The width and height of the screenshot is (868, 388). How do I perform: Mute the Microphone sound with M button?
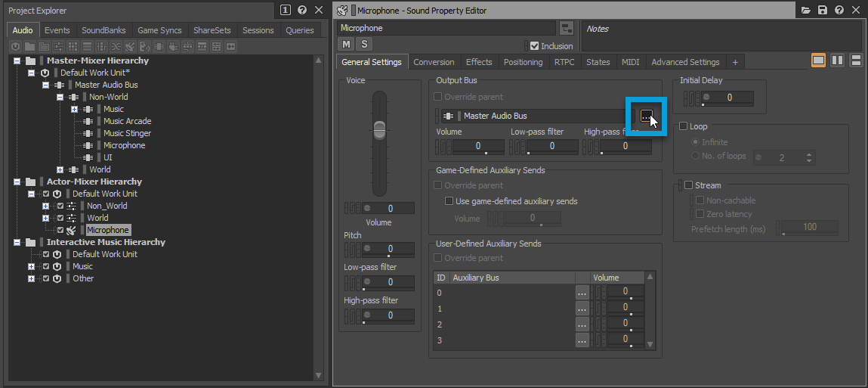[347, 45]
